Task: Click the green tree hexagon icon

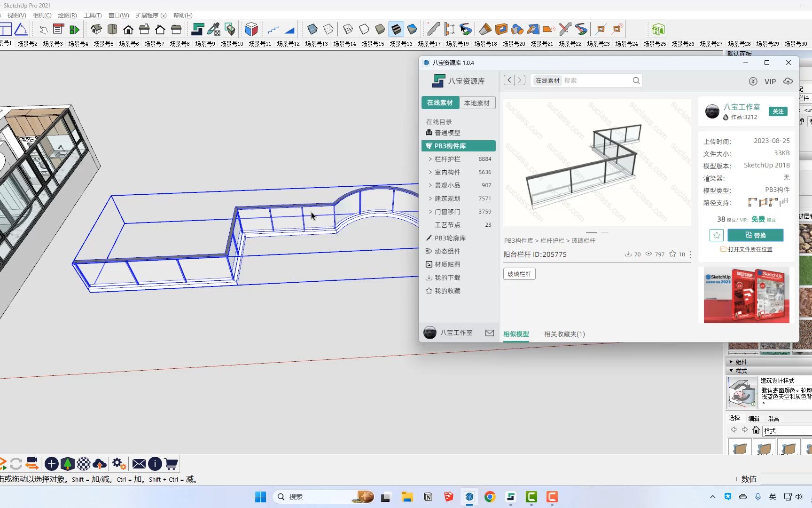Action: [x=67, y=464]
